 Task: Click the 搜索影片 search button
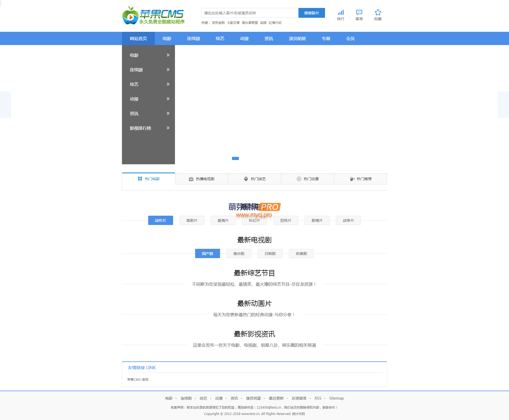pos(312,13)
